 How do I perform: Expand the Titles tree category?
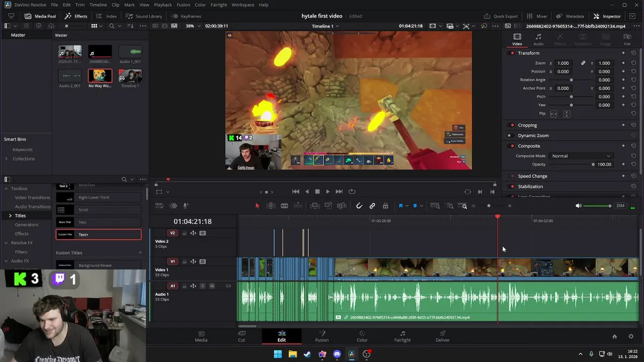tap(10, 216)
